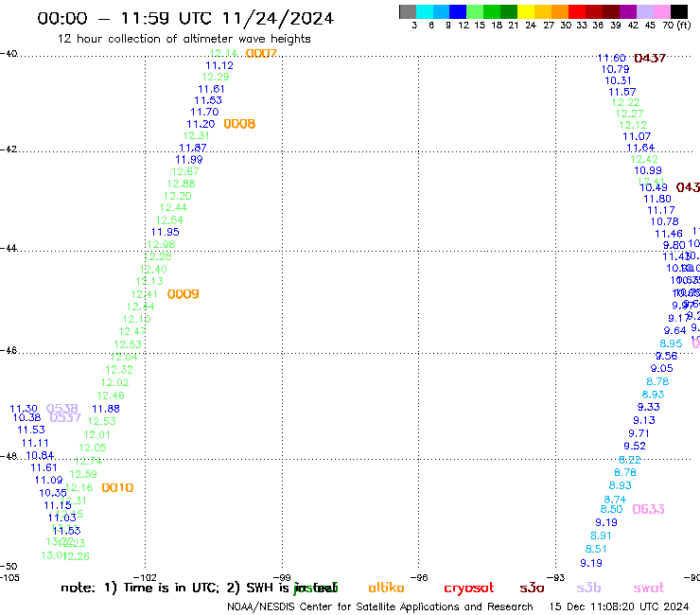Viewport: 700px width, 615px height.
Task: Click the wave height value 12.02
Action: click(x=114, y=383)
